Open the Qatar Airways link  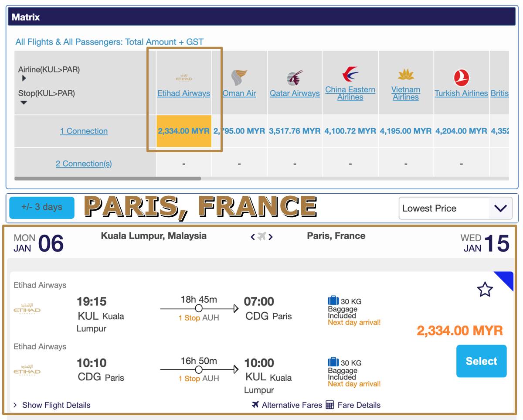click(295, 93)
